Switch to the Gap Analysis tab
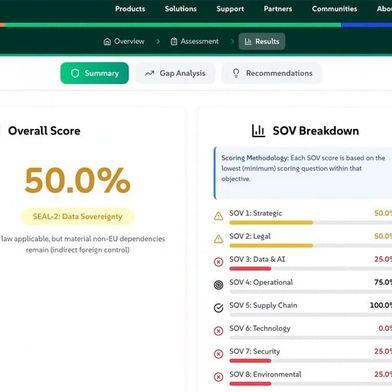Viewport: 392px width, 392px height. [175, 73]
